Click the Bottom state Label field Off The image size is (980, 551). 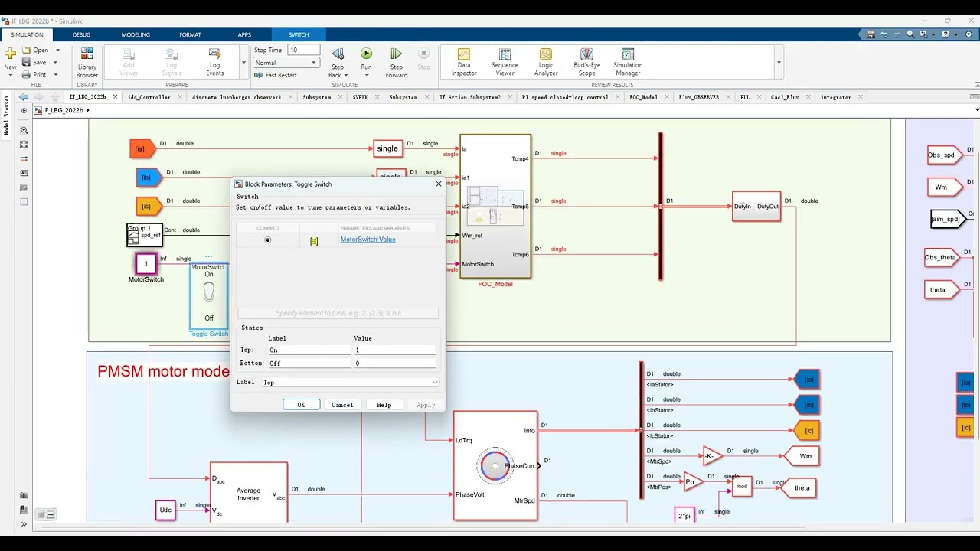(309, 363)
